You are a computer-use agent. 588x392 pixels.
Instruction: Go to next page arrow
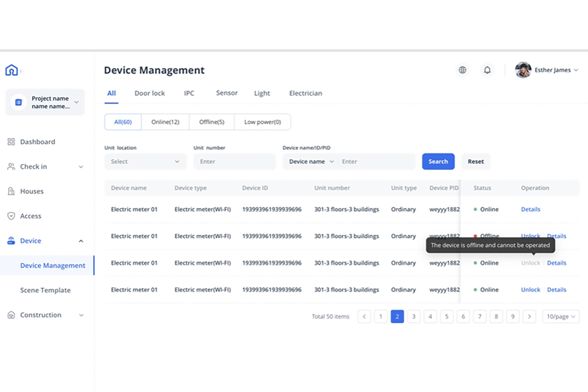529,316
